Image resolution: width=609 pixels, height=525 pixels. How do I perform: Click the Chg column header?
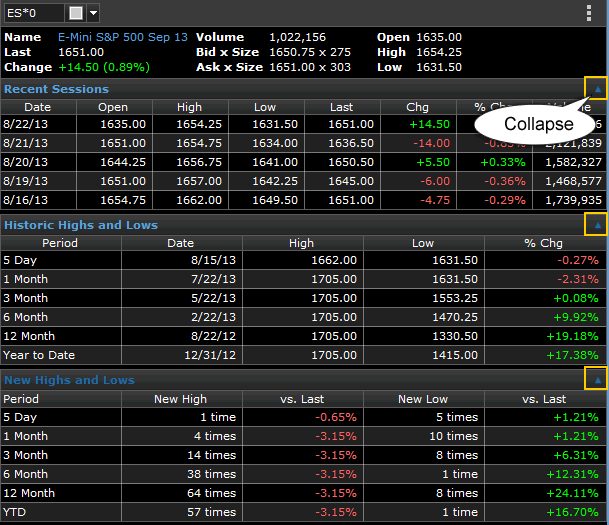(x=418, y=107)
